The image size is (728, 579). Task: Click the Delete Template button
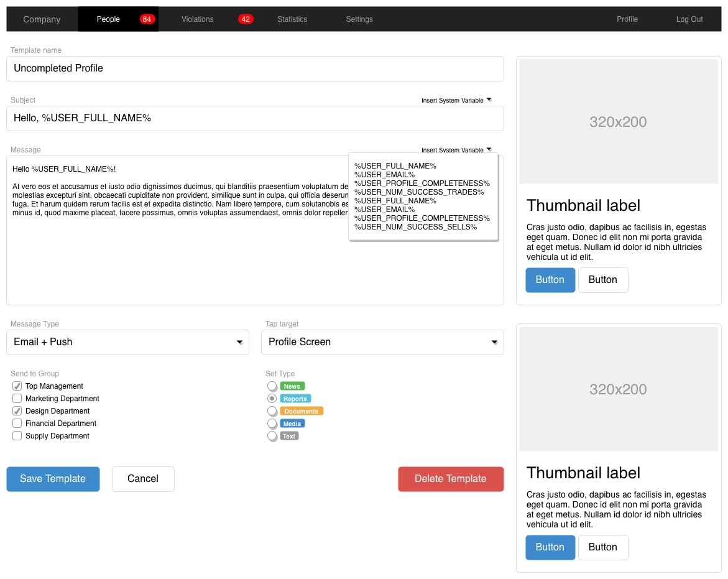451,479
